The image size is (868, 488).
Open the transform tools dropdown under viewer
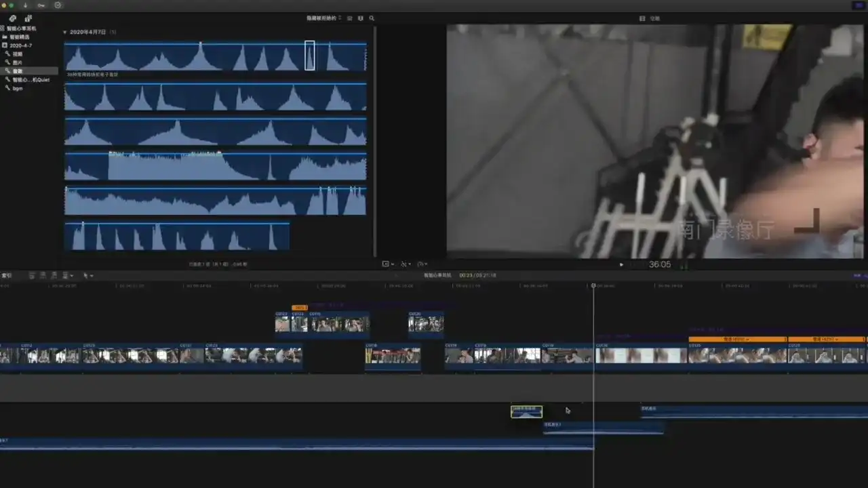pos(388,264)
